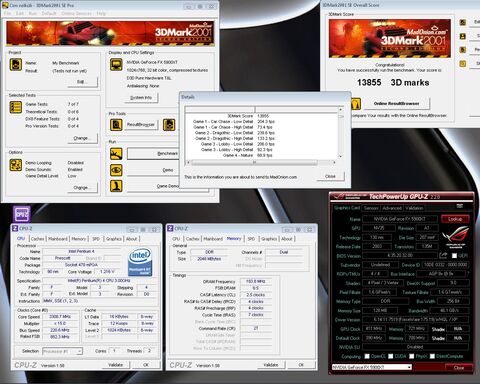Click the Project icon in 3DMark2001
Screen dimensions: 480x384
(x=15, y=65)
